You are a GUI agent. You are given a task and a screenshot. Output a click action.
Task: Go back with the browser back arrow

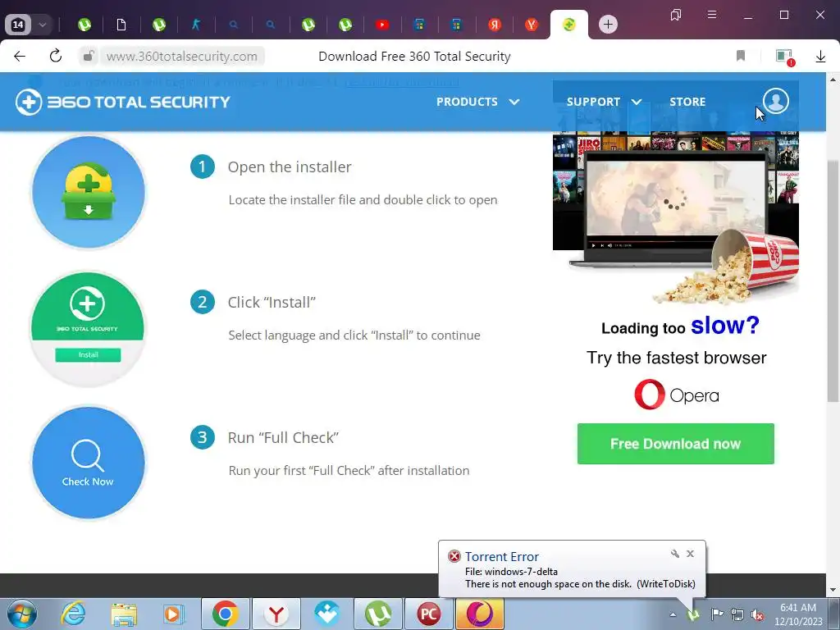tap(20, 57)
